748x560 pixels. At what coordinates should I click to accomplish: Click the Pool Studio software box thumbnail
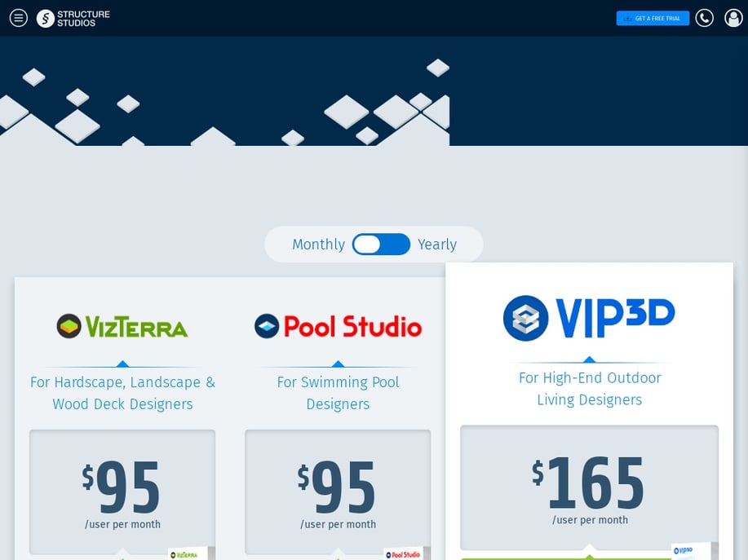click(x=403, y=553)
